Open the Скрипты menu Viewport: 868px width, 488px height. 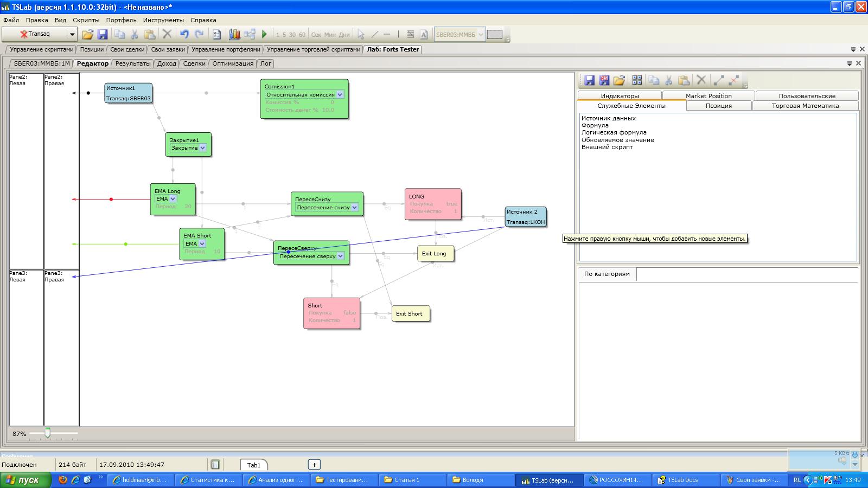pos(86,20)
